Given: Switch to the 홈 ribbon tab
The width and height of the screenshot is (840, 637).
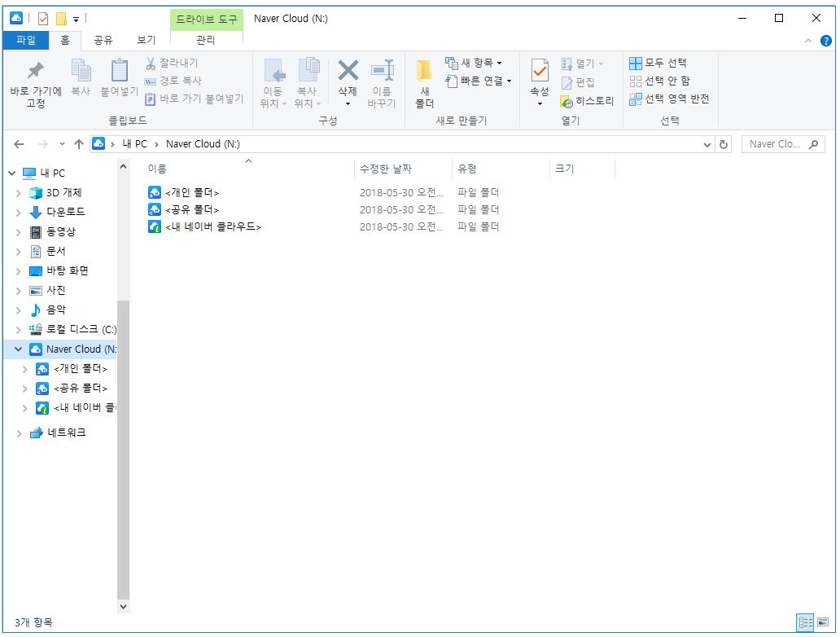Looking at the screenshot, I should [65, 40].
